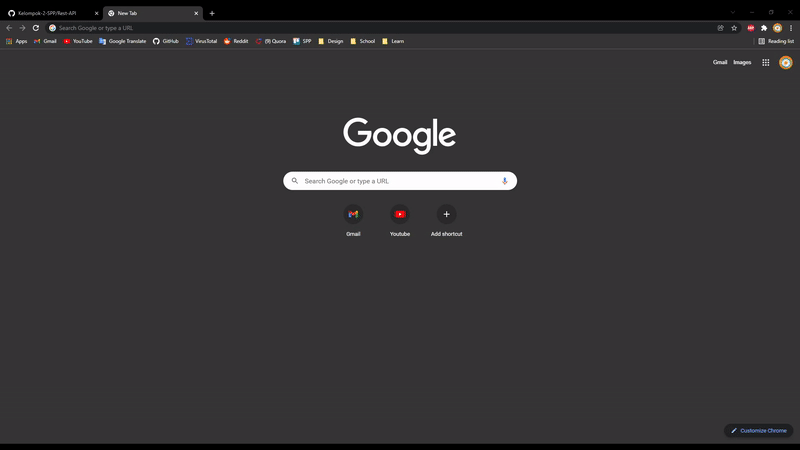
Task: Open the Reading list panel
Action: [776, 41]
